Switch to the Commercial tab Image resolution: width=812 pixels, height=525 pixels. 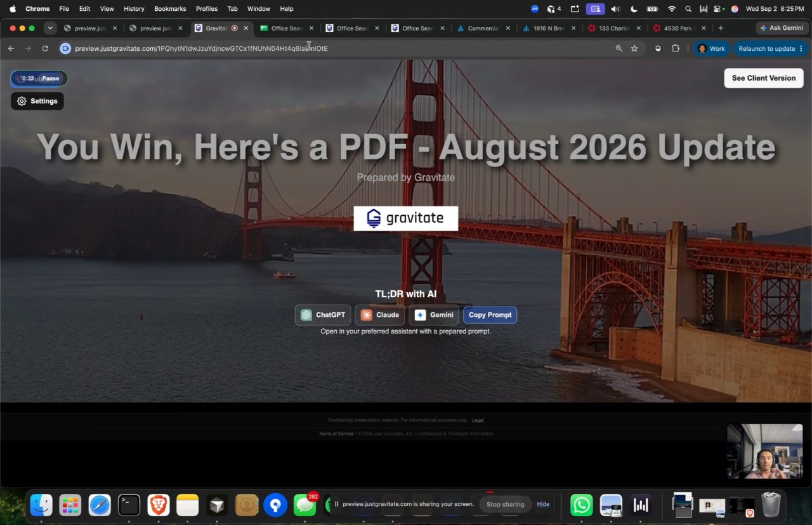click(483, 28)
